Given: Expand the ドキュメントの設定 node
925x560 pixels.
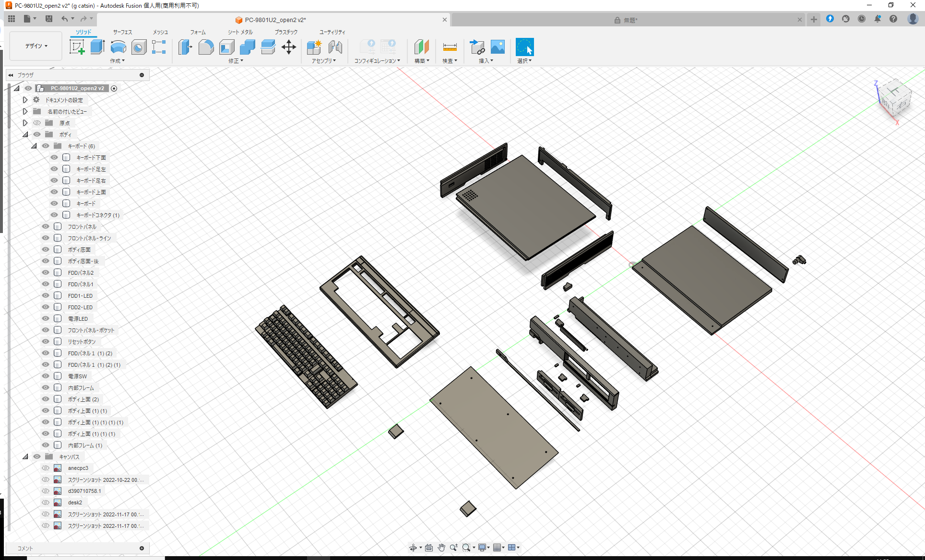Looking at the screenshot, I should 25,100.
